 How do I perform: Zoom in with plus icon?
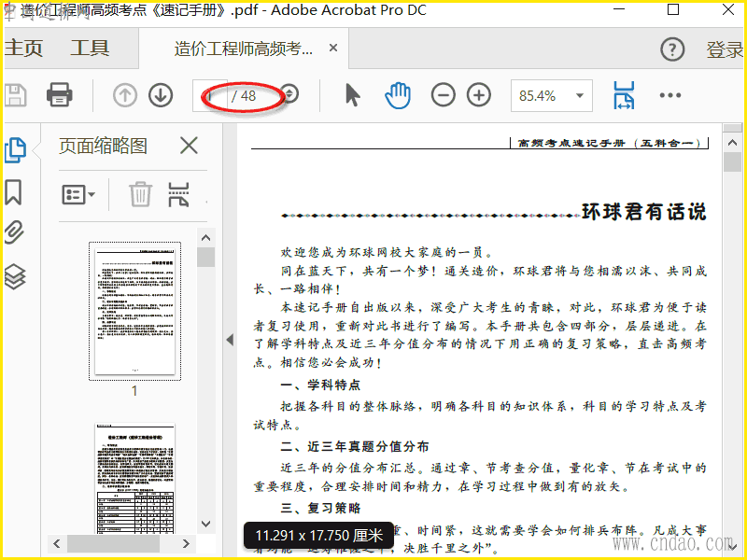click(479, 95)
